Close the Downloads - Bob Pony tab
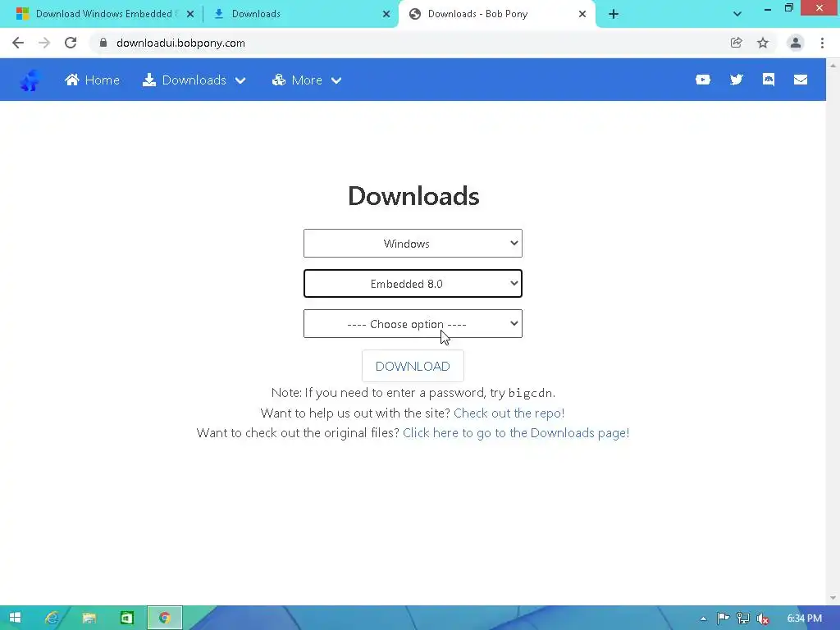840x630 pixels. (x=582, y=14)
